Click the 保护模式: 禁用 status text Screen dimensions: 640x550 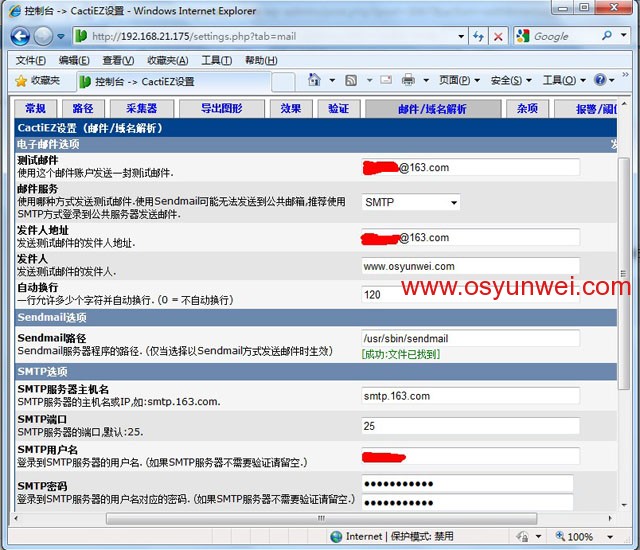click(x=422, y=537)
